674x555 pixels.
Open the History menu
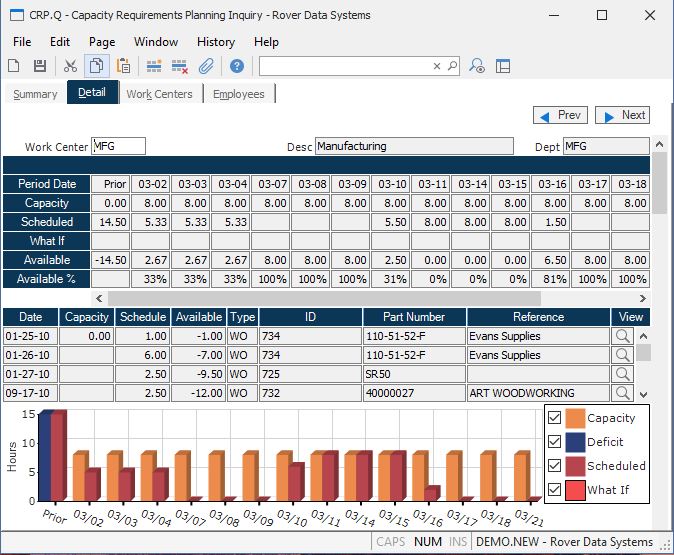click(x=216, y=42)
